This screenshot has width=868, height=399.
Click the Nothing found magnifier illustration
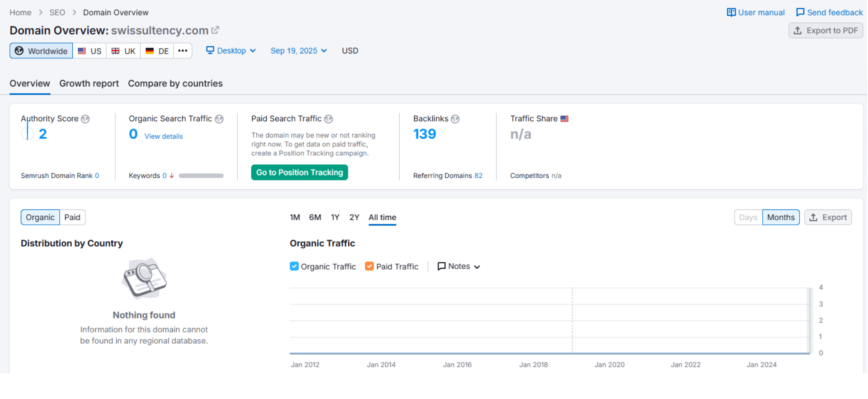[x=144, y=279]
